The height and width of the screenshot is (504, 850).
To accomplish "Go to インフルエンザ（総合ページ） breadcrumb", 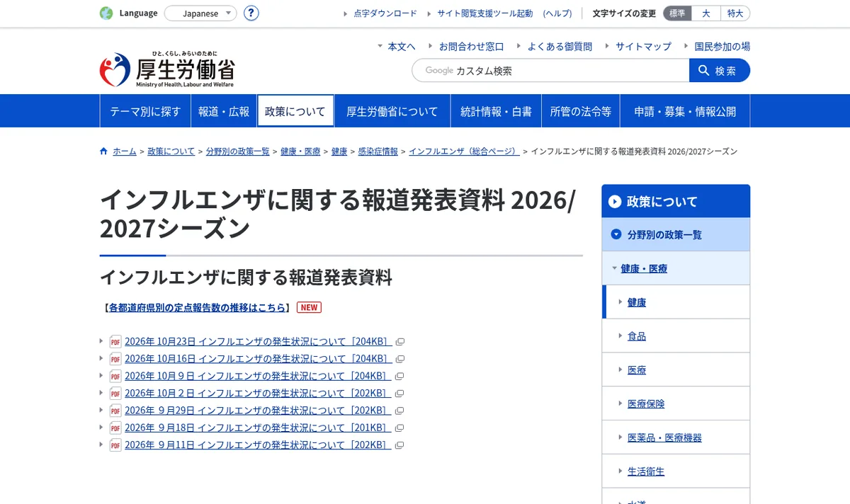I will tap(464, 151).
